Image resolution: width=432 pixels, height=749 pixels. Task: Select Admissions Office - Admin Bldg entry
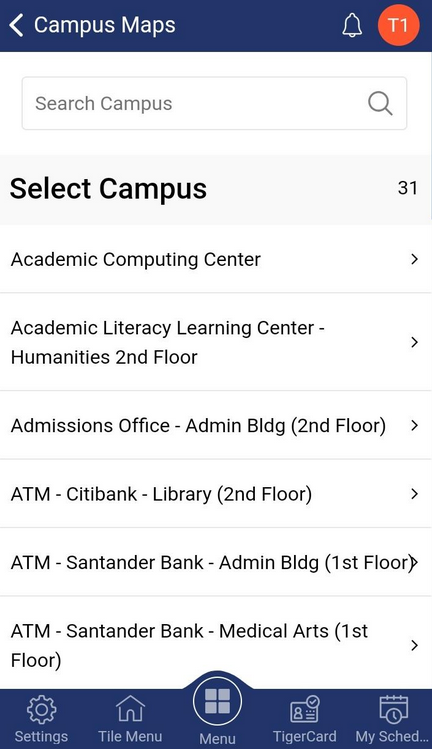point(216,425)
